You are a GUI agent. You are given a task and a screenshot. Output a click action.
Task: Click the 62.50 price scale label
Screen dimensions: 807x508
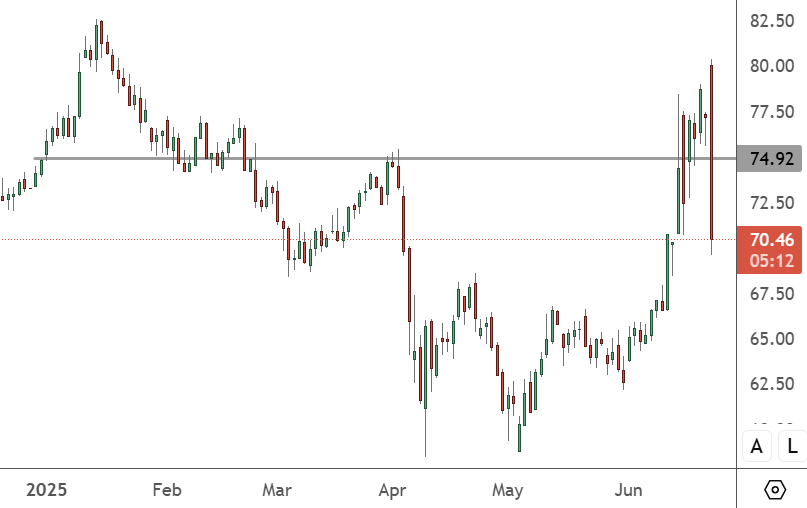[x=771, y=385]
